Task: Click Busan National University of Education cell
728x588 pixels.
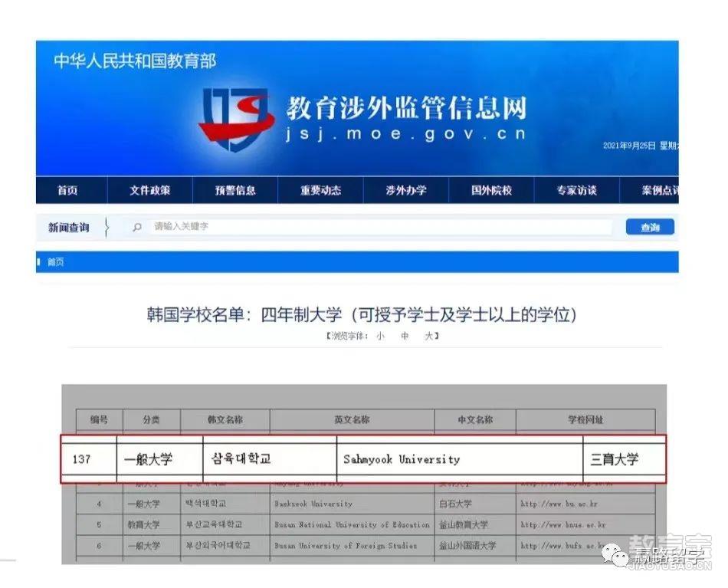Action: tap(352, 525)
